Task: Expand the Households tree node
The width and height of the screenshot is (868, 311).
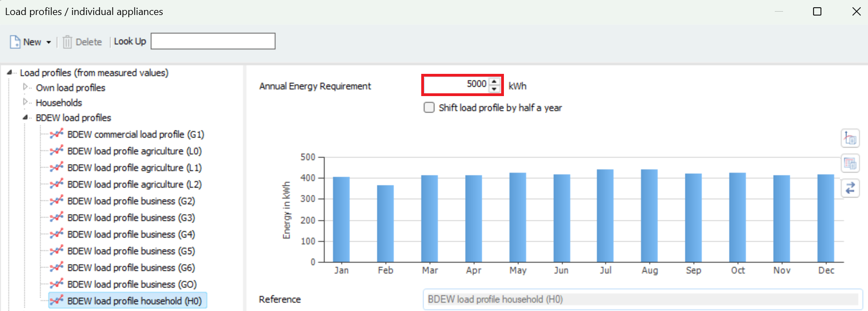Action: pos(25,102)
